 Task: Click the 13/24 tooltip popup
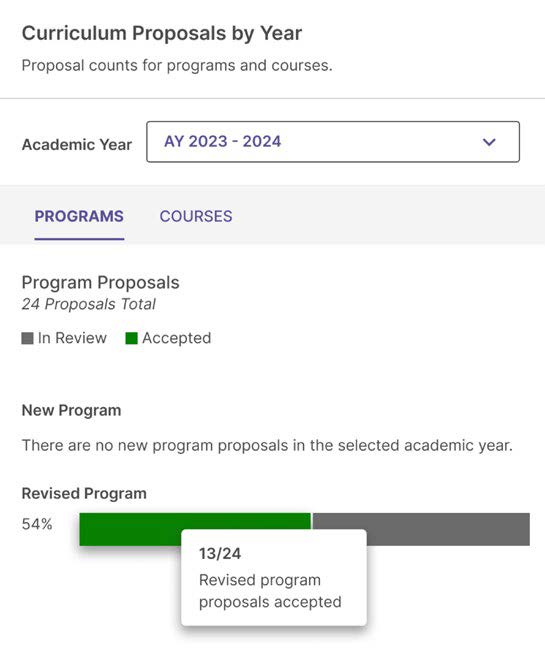point(274,577)
